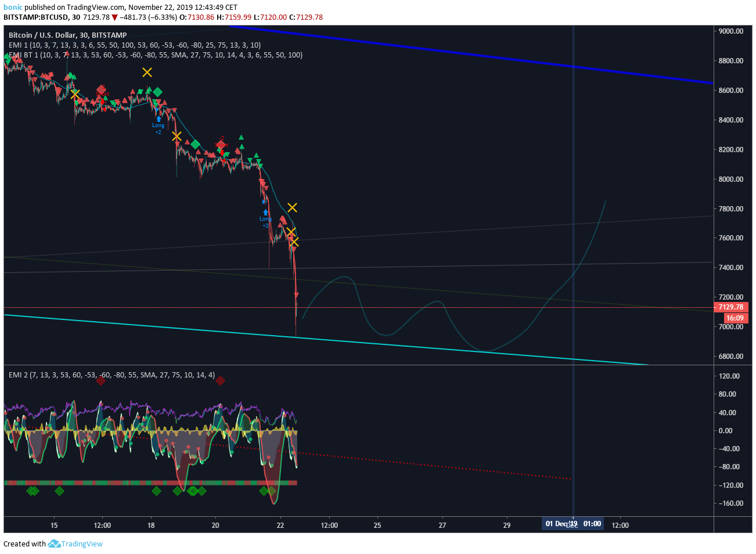Click the "15" date on the time axis

coord(54,526)
